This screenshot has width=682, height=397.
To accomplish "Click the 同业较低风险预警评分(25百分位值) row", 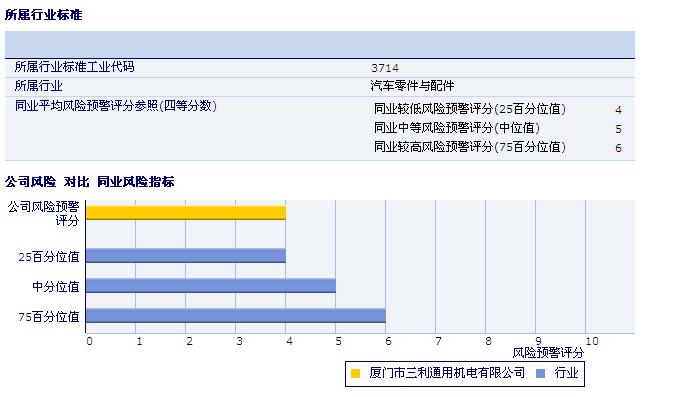I will 498,109.
